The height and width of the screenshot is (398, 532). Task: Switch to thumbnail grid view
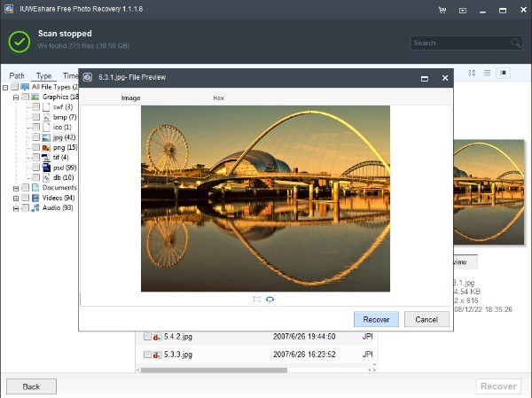point(473,73)
